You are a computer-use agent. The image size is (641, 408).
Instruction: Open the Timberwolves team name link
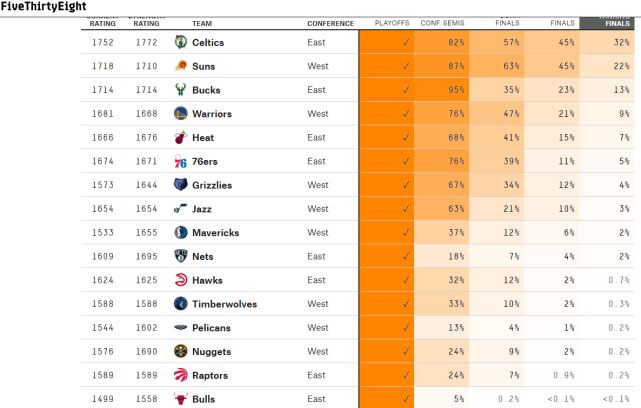coord(224,304)
